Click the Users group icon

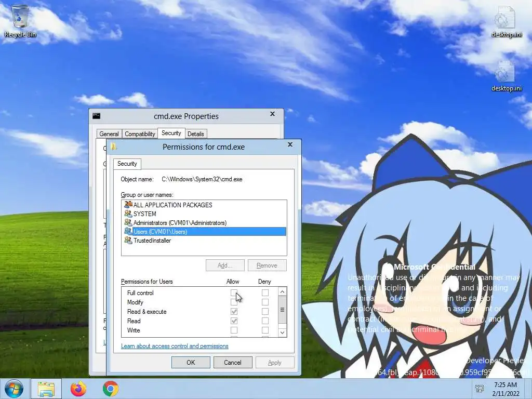[128, 231]
